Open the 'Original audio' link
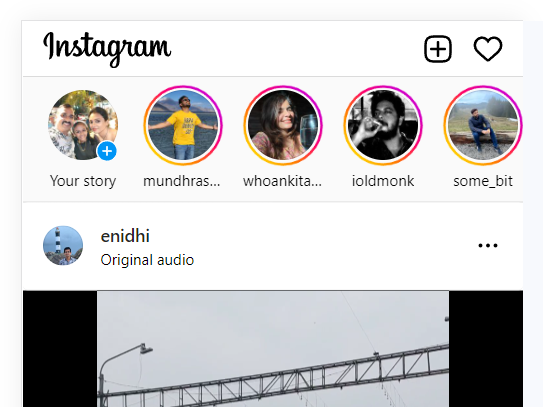 tap(147, 260)
